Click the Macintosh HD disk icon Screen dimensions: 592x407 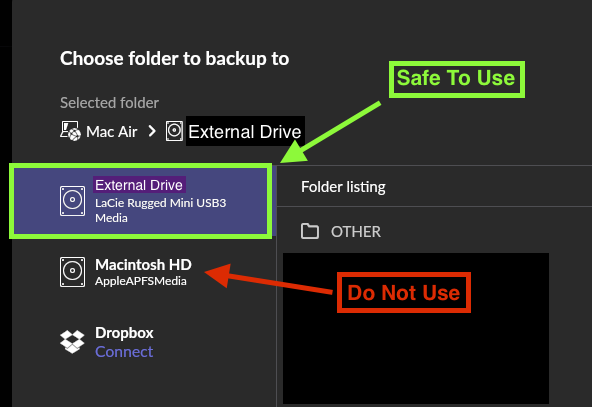(72, 272)
